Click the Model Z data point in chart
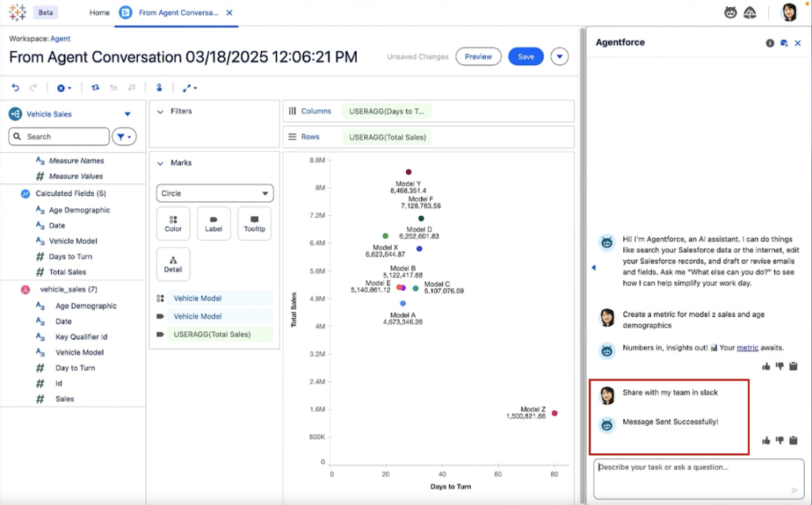The width and height of the screenshot is (812, 505). coord(554,413)
